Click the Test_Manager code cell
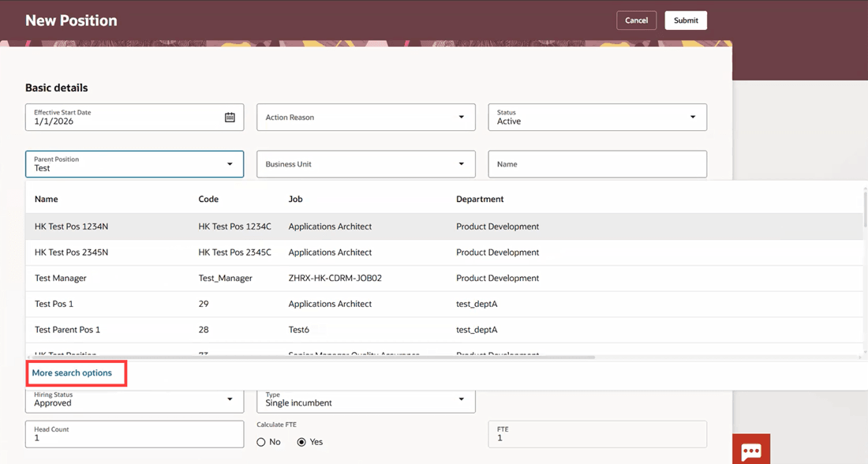The image size is (868, 464). tap(226, 278)
